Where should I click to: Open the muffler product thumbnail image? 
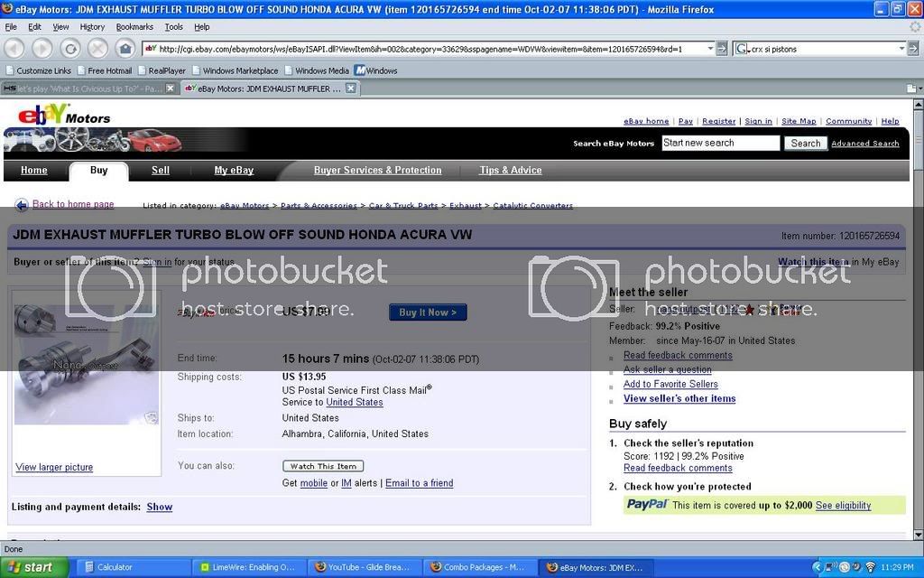86,364
